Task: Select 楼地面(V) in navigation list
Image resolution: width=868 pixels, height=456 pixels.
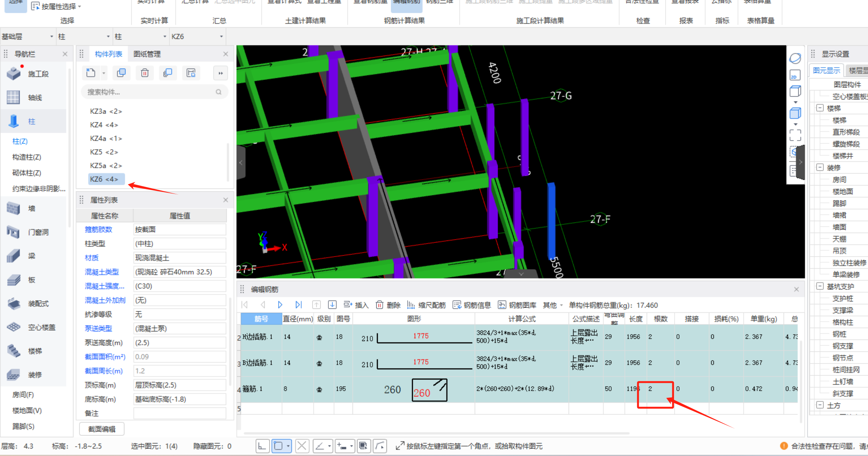Action: pos(27,410)
